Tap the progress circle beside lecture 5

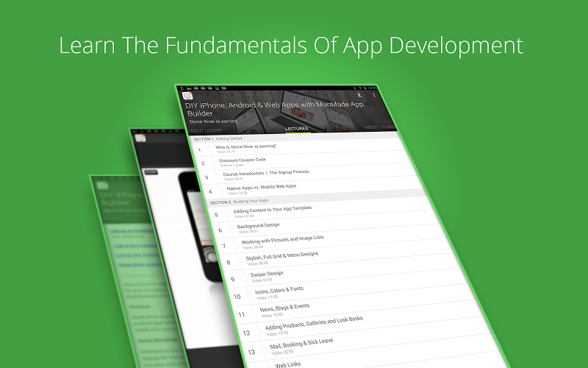[227, 214]
